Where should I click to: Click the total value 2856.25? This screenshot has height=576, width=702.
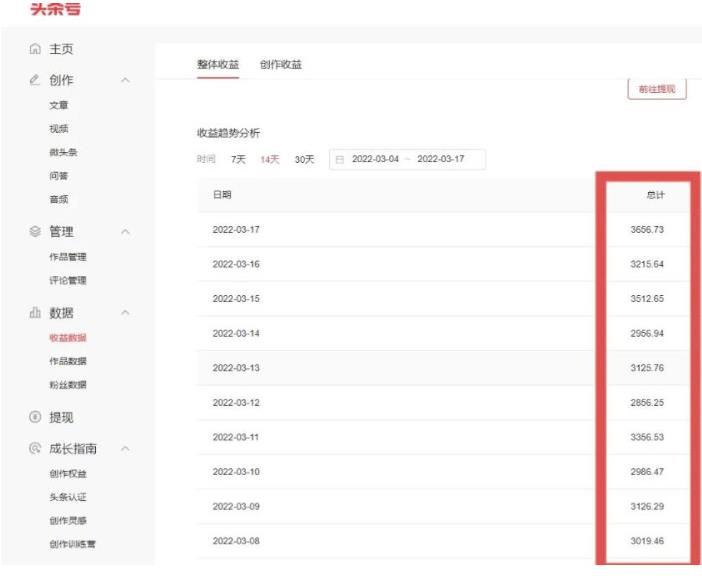(647, 403)
